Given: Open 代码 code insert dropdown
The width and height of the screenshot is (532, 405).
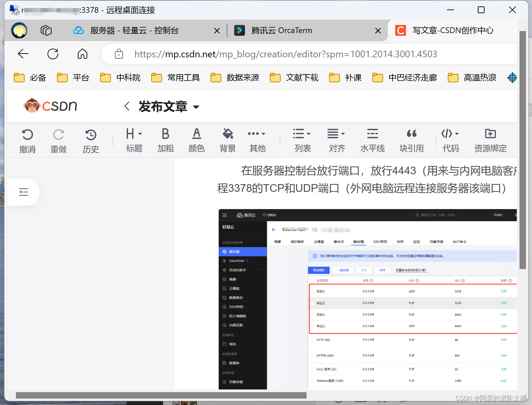Looking at the screenshot, I should 450,140.
